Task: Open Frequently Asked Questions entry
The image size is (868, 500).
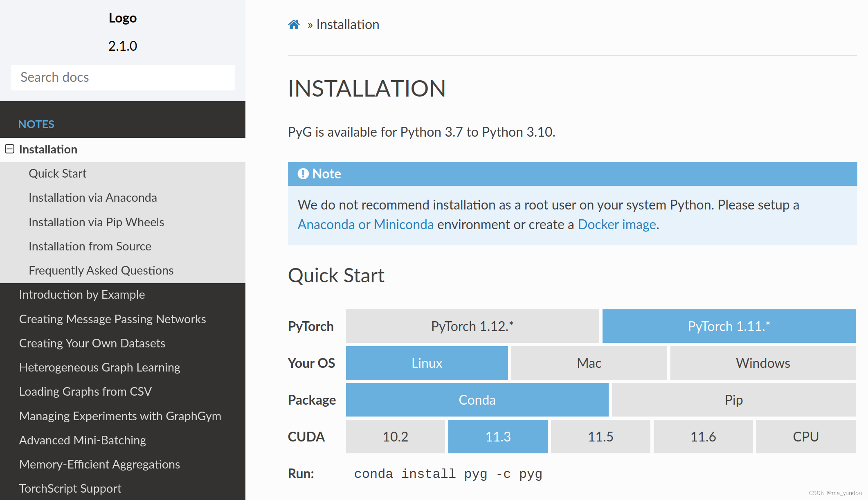Action: coord(101,270)
